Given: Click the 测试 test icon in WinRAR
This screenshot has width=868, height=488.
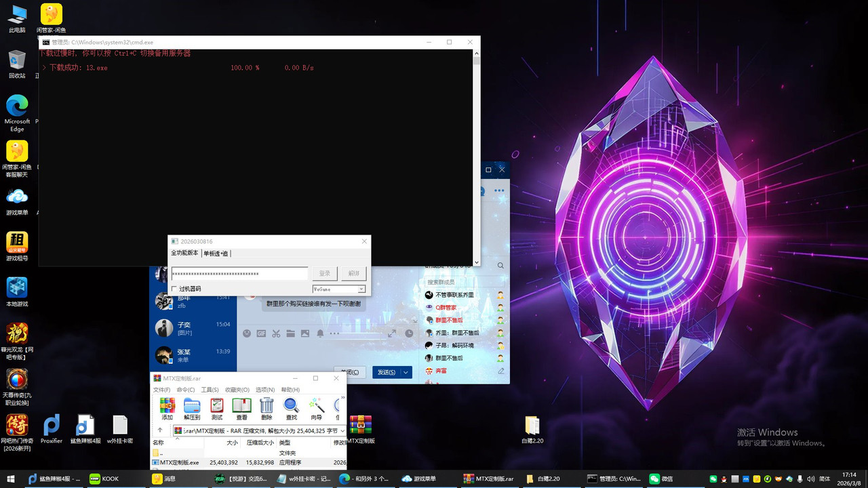Looking at the screenshot, I should [217, 409].
